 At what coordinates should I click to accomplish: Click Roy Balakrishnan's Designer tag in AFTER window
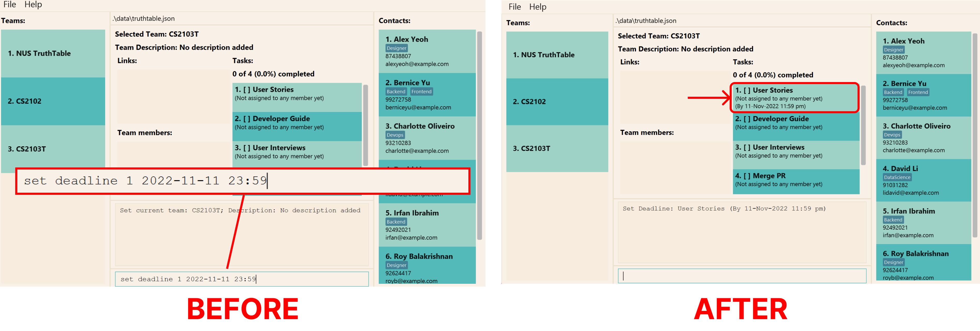coord(893,263)
